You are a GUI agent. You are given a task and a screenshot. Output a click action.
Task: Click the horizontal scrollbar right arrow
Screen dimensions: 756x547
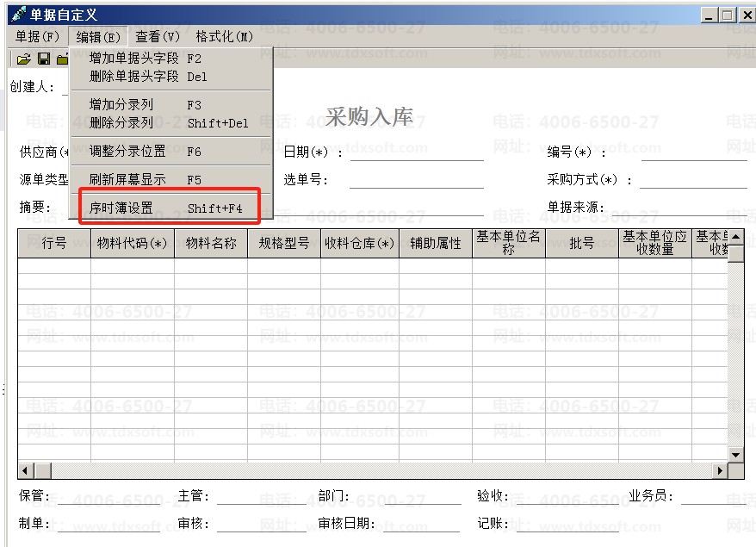tap(721, 470)
